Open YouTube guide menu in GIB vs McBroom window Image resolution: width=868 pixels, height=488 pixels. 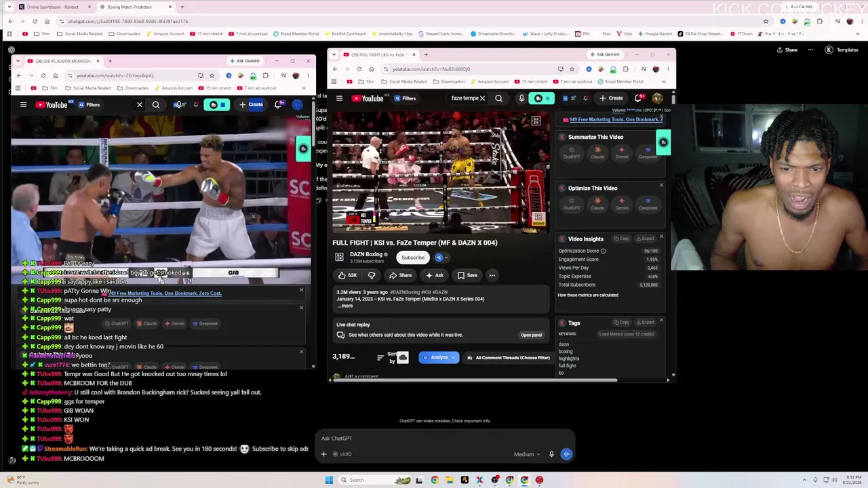[x=23, y=105]
